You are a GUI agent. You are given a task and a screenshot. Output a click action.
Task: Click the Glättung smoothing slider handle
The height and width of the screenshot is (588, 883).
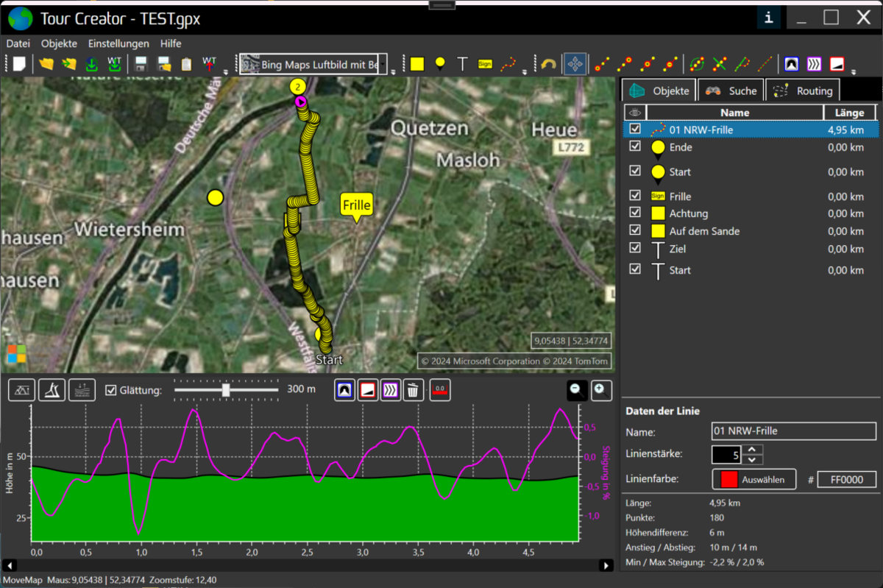[x=226, y=389]
